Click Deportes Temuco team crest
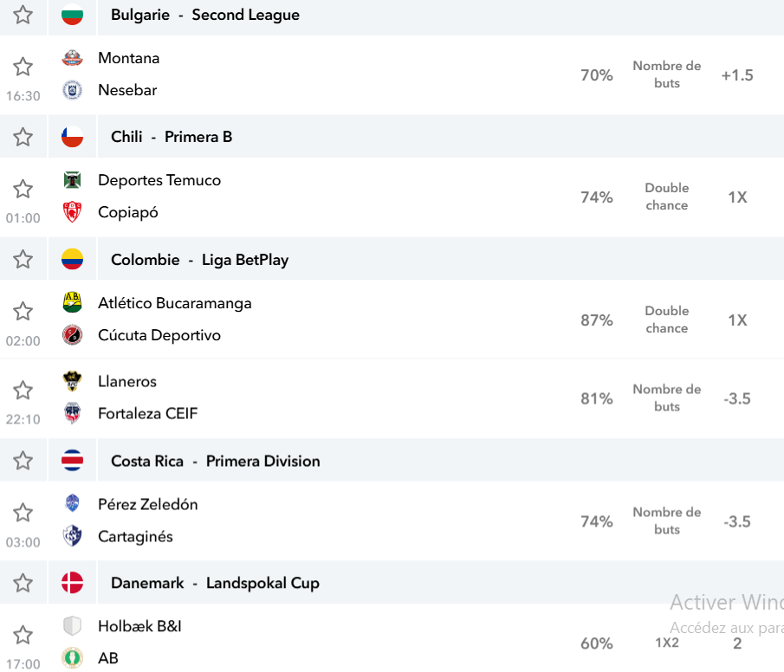Screen dimensions: 784x672 pos(72,179)
